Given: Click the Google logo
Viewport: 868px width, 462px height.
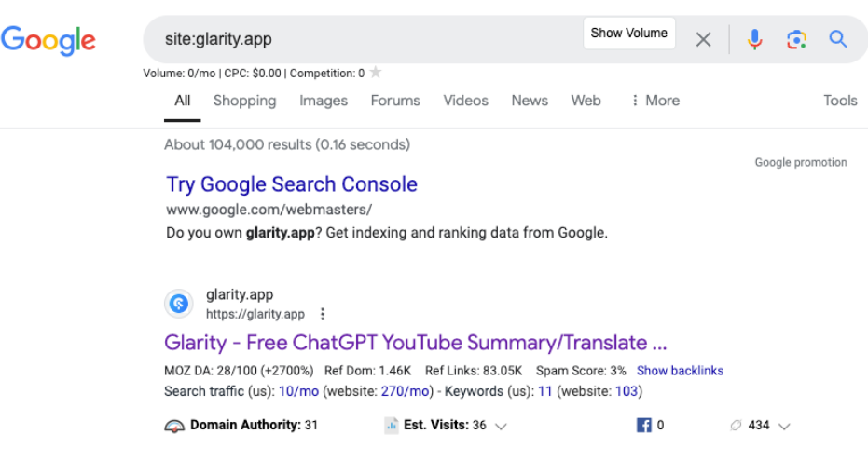Looking at the screenshot, I should coord(48,39).
